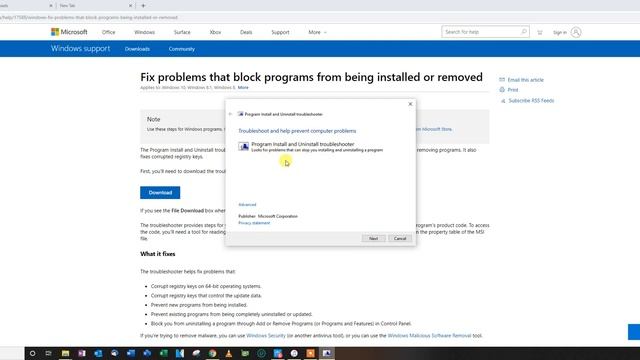Open the Surface menu item
The height and width of the screenshot is (360, 640).
click(x=182, y=32)
